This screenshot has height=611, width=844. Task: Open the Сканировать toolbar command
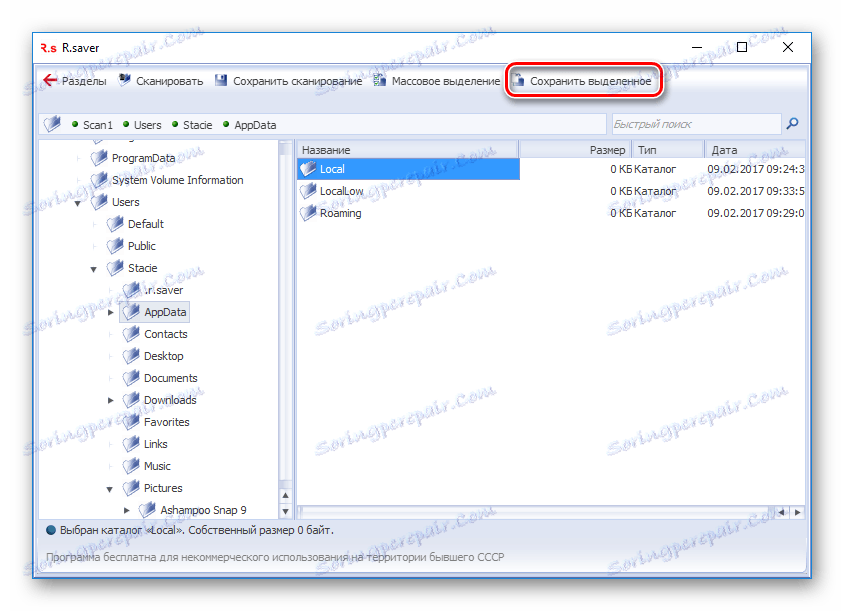(x=170, y=81)
